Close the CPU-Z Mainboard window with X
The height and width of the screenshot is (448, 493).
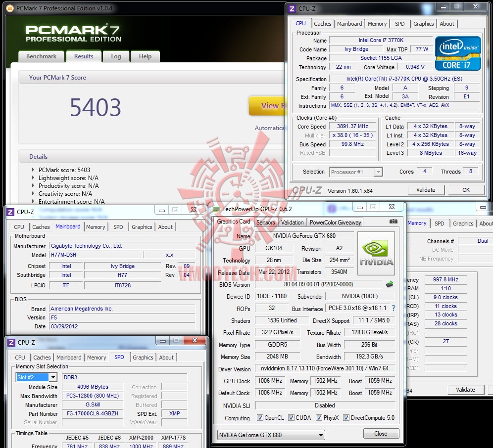(x=194, y=210)
